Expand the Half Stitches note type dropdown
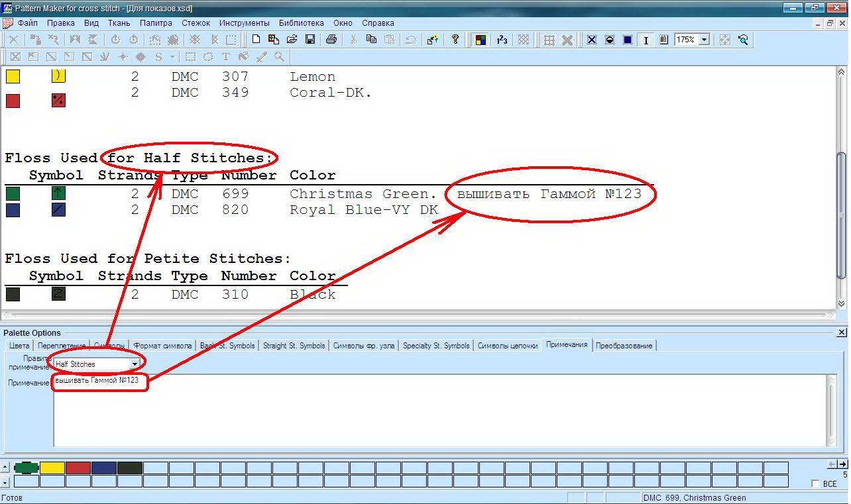851x504 pixels. click(135, 364)
